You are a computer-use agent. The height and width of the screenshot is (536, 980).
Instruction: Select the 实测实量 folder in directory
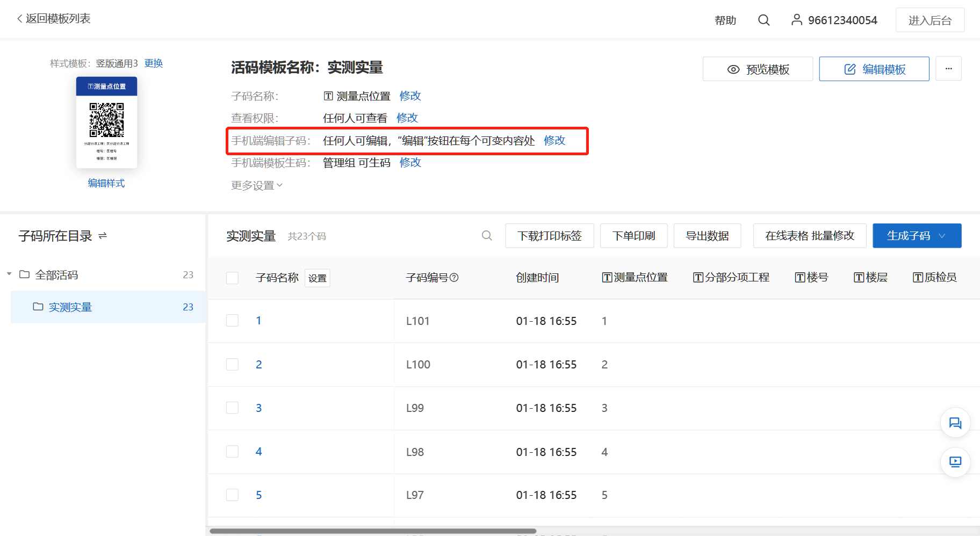(x=70, y=307)
